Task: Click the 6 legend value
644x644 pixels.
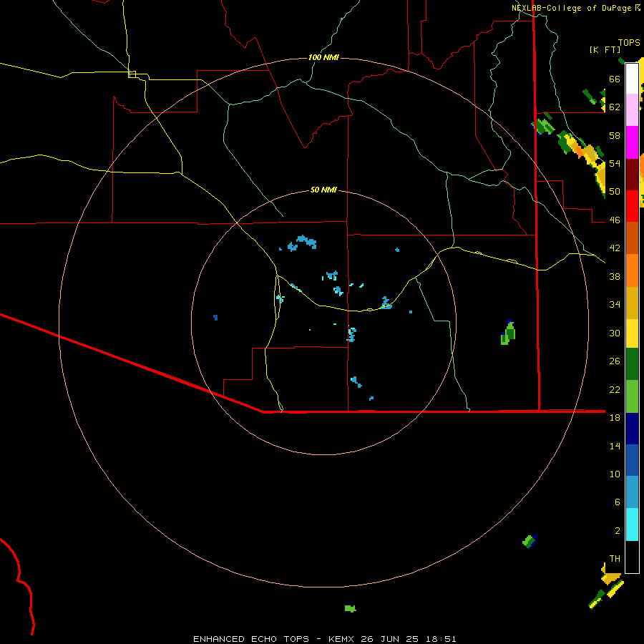Action: click(618, 502)
